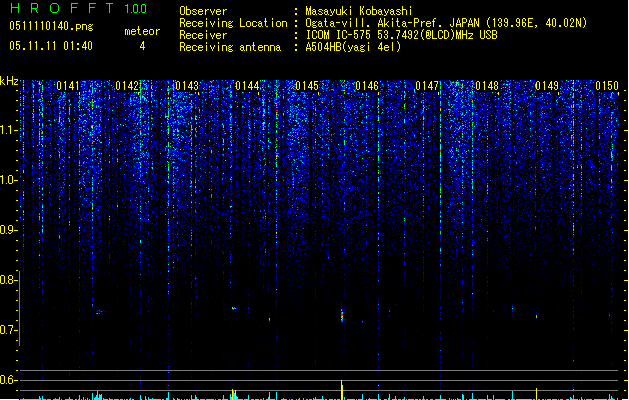
Task: Click the 0.8 kHz axis label
Action: pyautogui.click(x=8, y=280)
